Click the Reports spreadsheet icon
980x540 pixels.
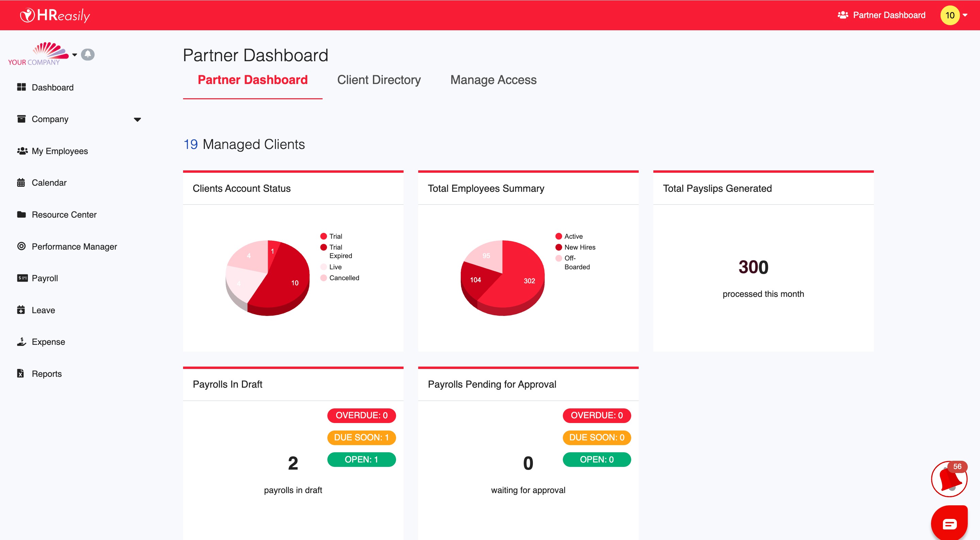(x=20, y=373)
